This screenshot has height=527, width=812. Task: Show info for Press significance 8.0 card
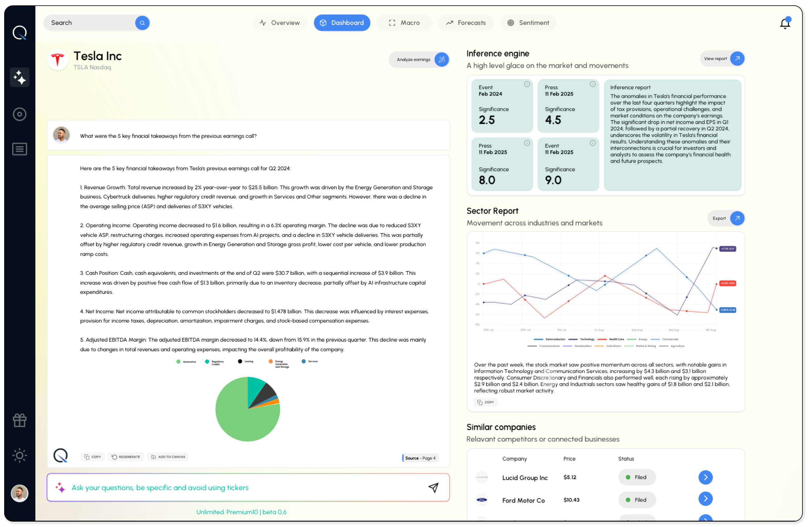[527, 143]
